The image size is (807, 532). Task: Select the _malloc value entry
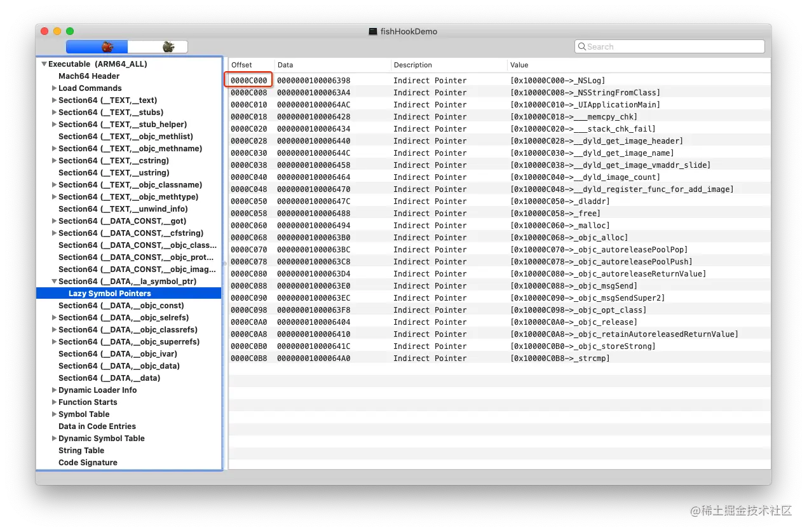coord(560,226)
